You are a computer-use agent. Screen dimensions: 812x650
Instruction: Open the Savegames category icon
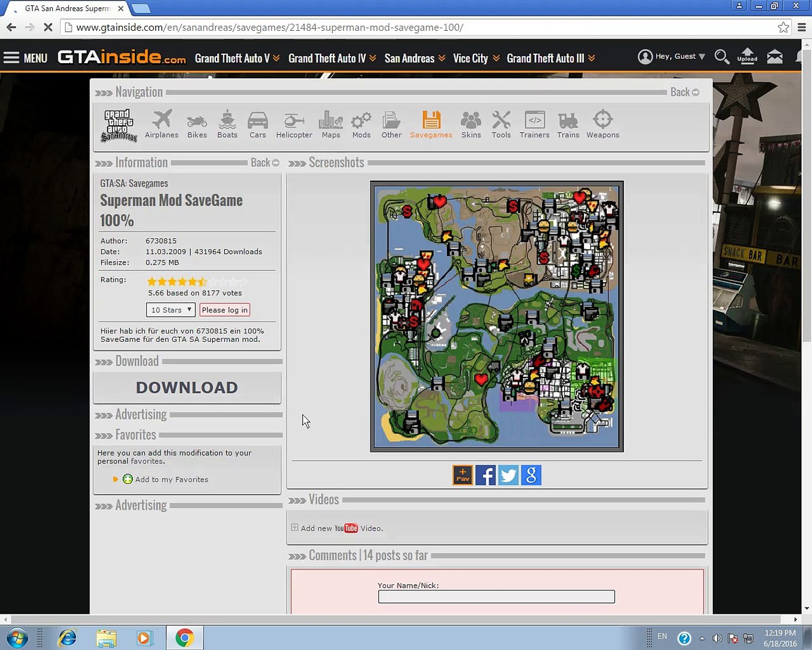point(431,125)
